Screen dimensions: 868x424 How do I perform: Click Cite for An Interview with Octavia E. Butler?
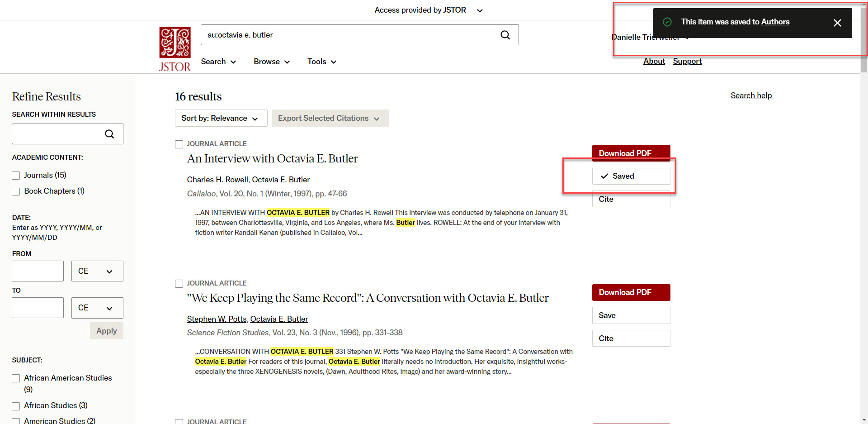[631, 199]
